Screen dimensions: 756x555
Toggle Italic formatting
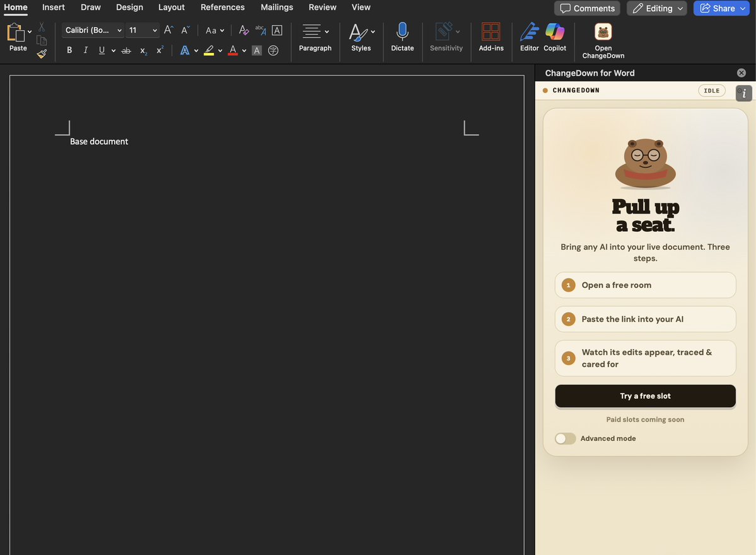pos(85,50)
